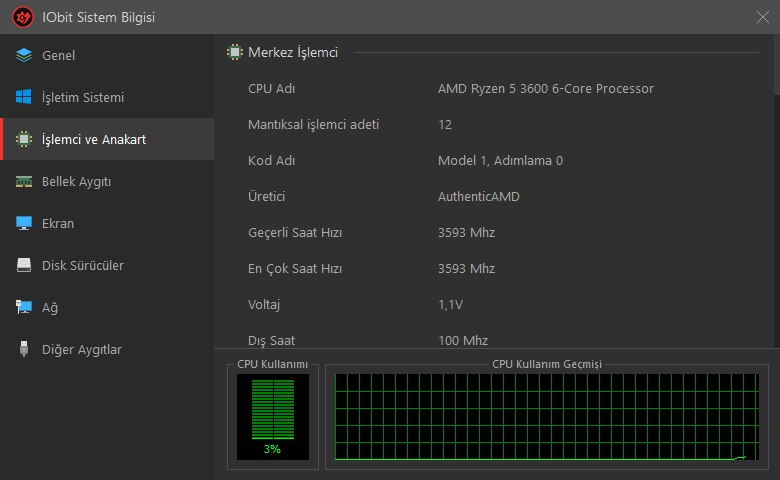This screenshot has width=780, height=480.
Task: View Diğer Aygıtlar section
Action: click(x=107, y=349)
